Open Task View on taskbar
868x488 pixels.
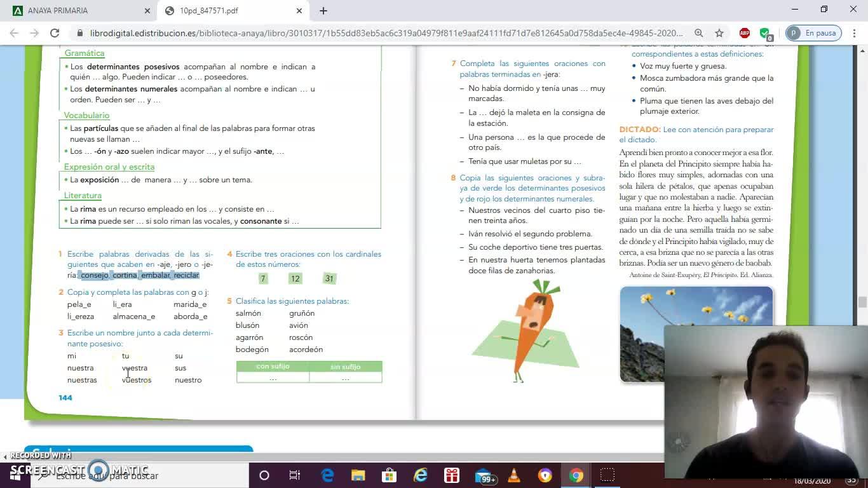coord(295,475)
